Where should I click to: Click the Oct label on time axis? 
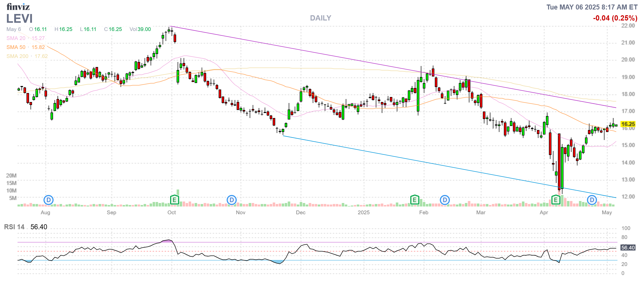(x=172, y=212)
